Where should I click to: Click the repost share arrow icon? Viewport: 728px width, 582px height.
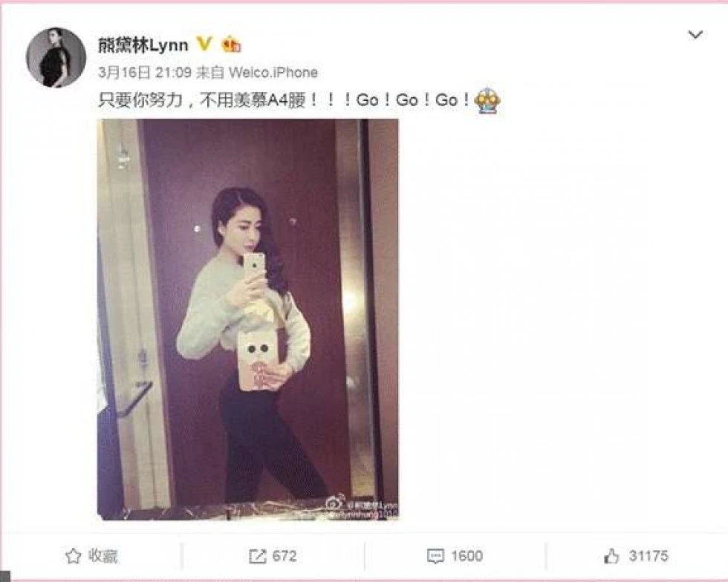[258, 555]
